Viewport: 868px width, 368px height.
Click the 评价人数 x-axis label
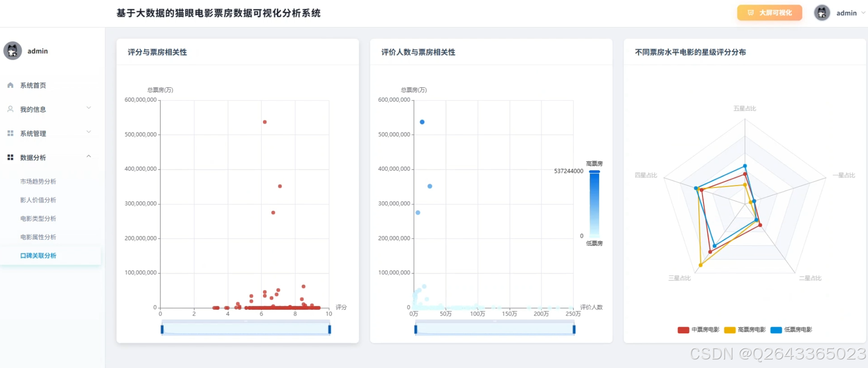coord(591,307)
